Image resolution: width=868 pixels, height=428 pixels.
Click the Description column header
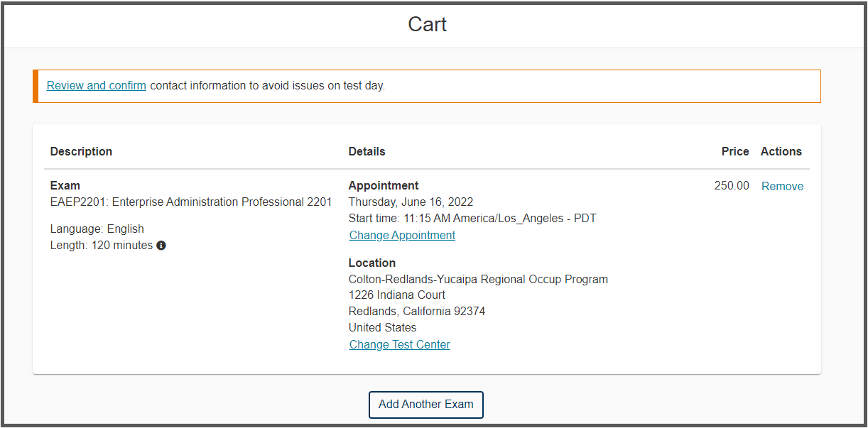(81, 152)
